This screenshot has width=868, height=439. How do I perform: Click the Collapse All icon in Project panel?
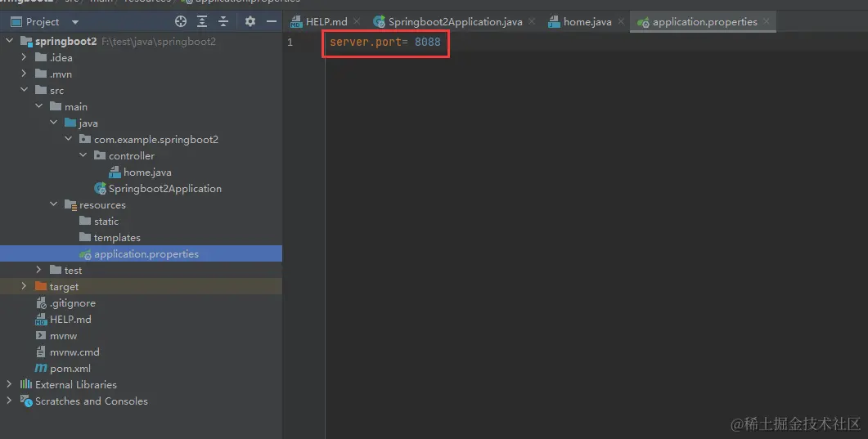tap(223, 21)
